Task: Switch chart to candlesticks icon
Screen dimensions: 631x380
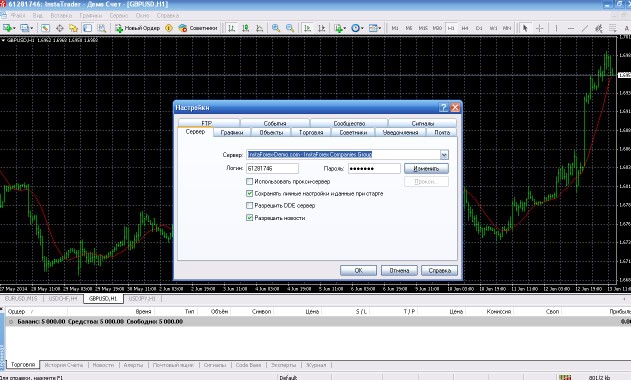Action: (245, 28)
